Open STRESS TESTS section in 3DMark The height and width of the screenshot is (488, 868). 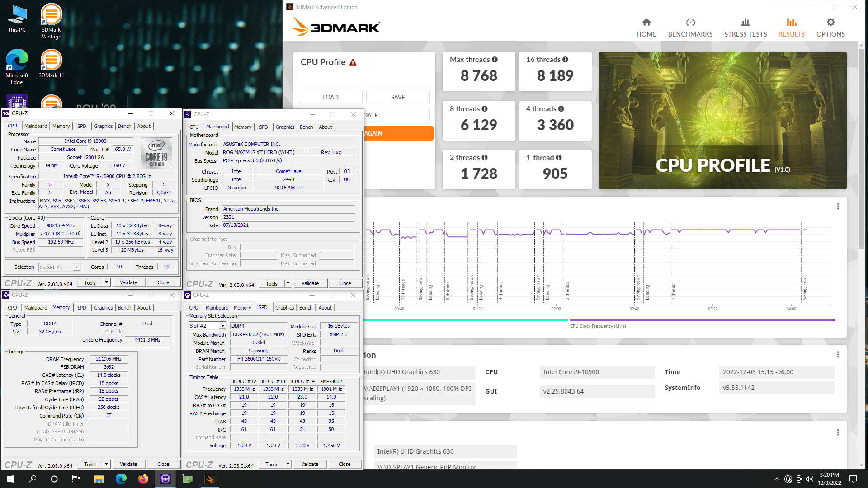[x=745, y=28]
